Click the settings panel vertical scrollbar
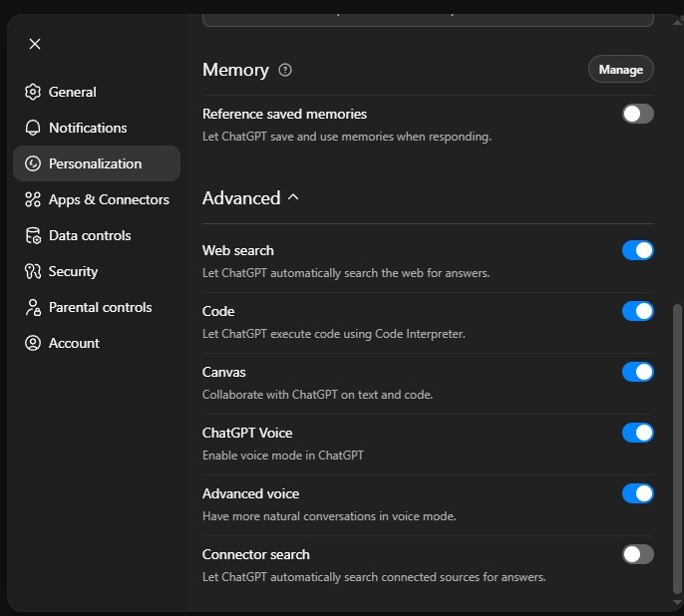Viewport: 684px width, 616px height. [678, 449]
